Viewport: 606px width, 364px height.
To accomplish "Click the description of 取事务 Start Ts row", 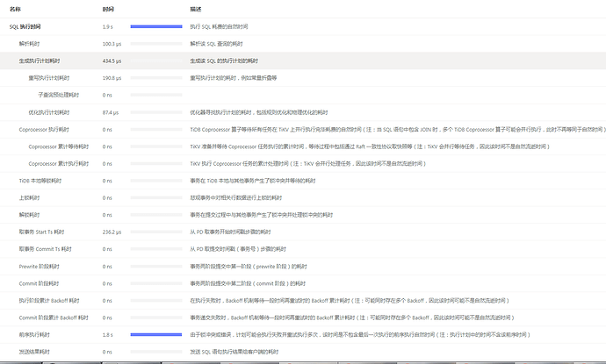I will (230, 232).
